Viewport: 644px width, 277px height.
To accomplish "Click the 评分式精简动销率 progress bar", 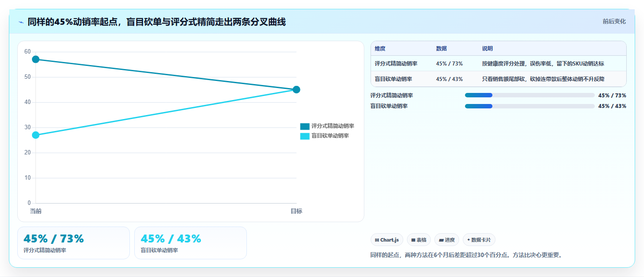I will 530,95.
